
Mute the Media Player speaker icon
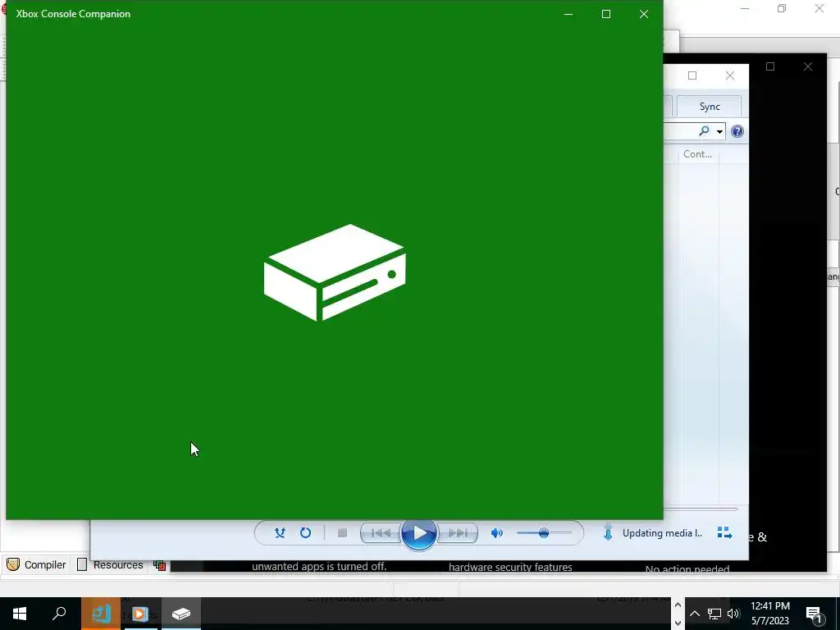click(x=497, y=533)
